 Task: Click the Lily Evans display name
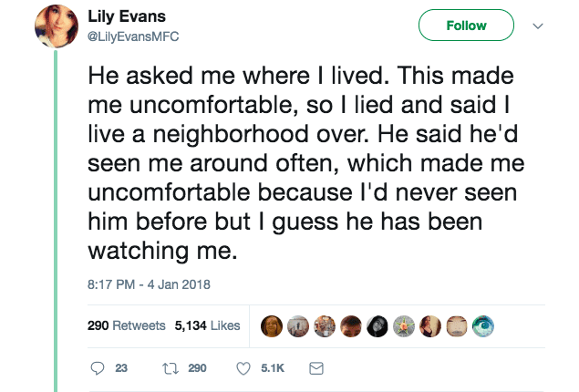pyautogui.click(x=127, y=16)
